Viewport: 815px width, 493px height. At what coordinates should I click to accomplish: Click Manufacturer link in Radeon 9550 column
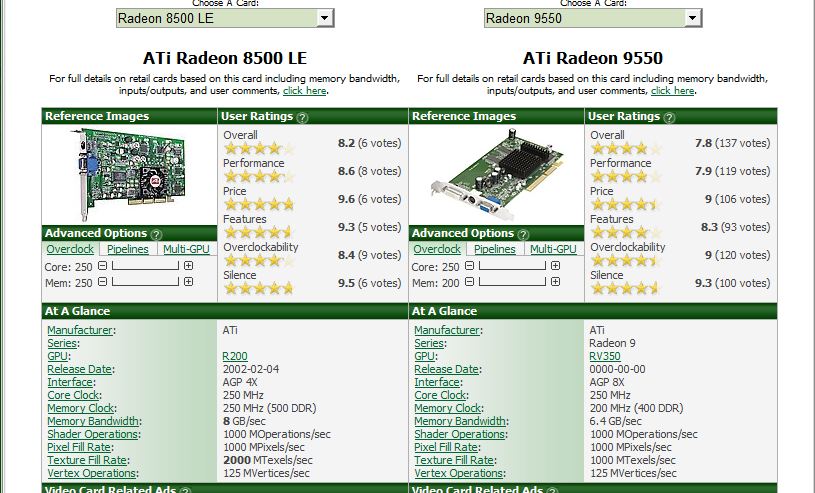pyautogui.click(x=447, y=330)
